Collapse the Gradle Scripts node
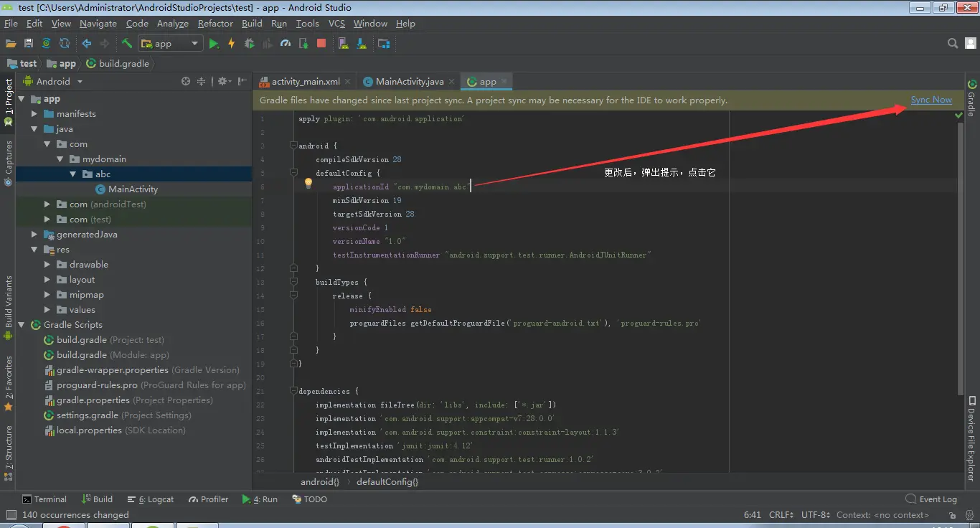 point(22,325)
